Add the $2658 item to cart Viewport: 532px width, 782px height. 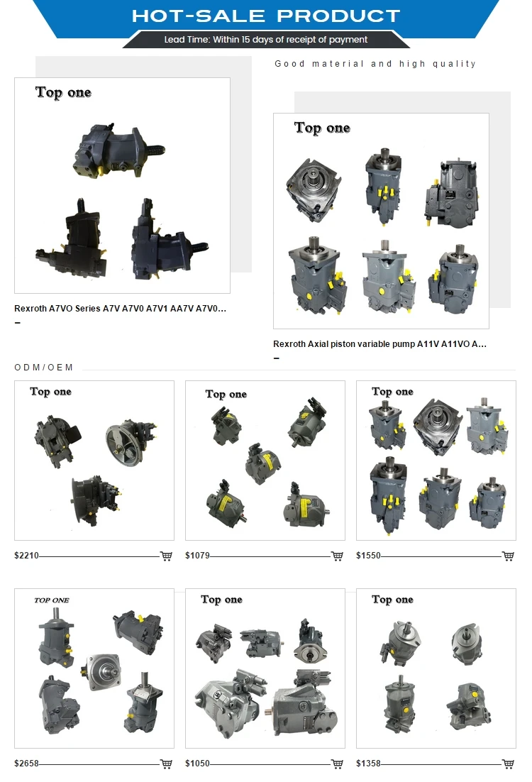point(166,764)
